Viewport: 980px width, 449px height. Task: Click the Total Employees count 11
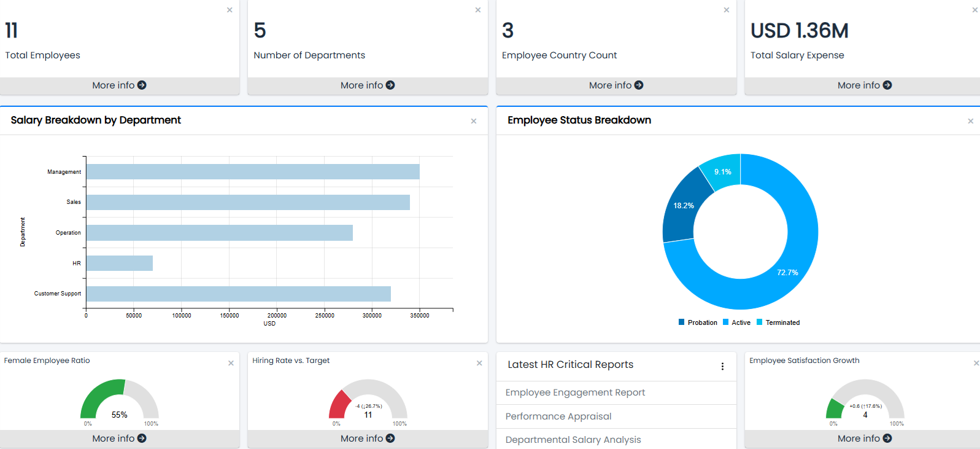12,30
